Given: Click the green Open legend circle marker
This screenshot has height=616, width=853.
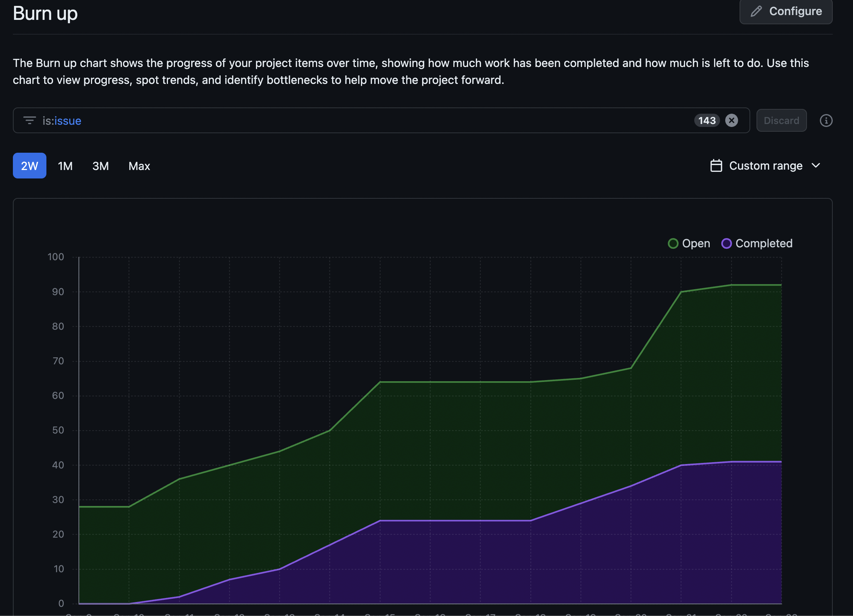Looking at the screenshot, I should [x=673, y=243].
